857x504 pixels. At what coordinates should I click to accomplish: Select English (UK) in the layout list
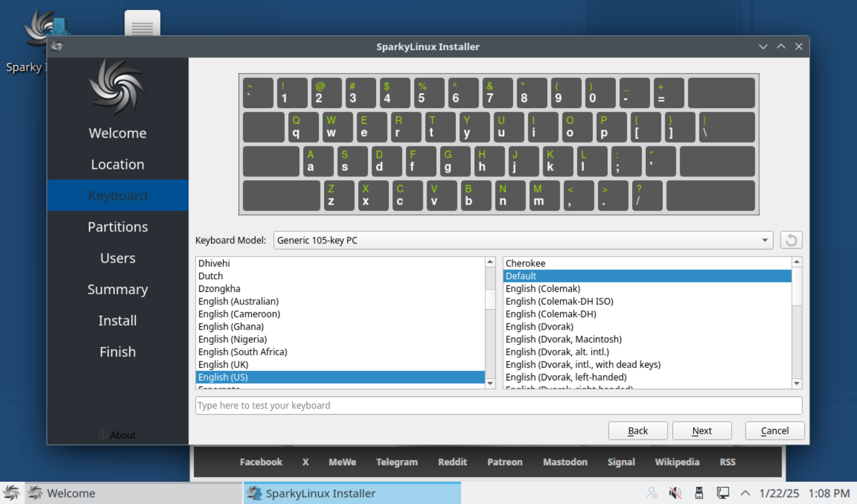coord(223,364)
